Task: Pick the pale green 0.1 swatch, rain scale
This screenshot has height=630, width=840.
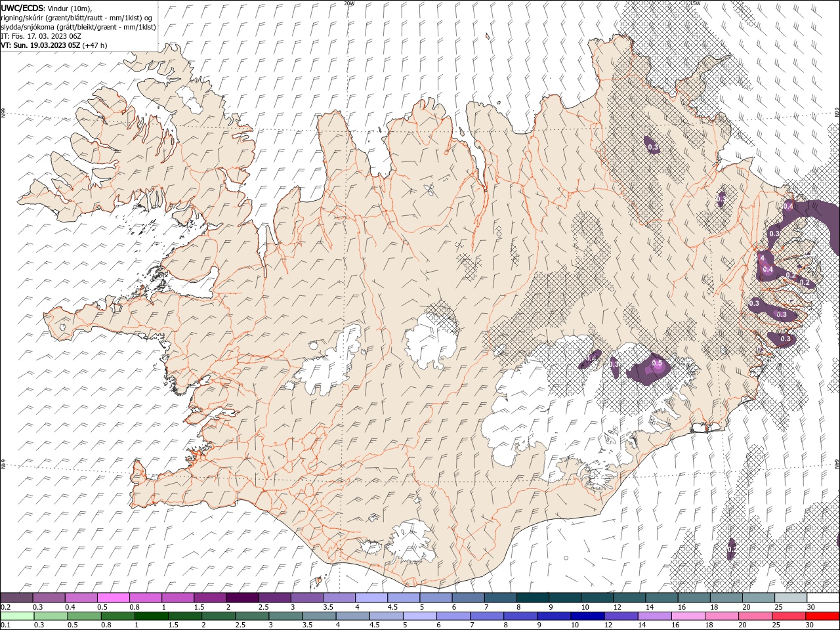Action: pyautogui.click(x=16, y=616)
